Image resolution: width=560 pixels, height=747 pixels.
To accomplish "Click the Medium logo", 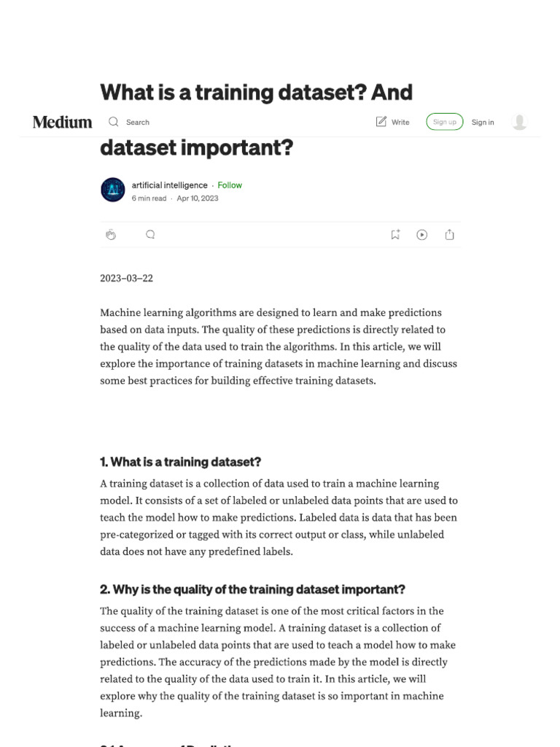I will (x=63, y=122).
